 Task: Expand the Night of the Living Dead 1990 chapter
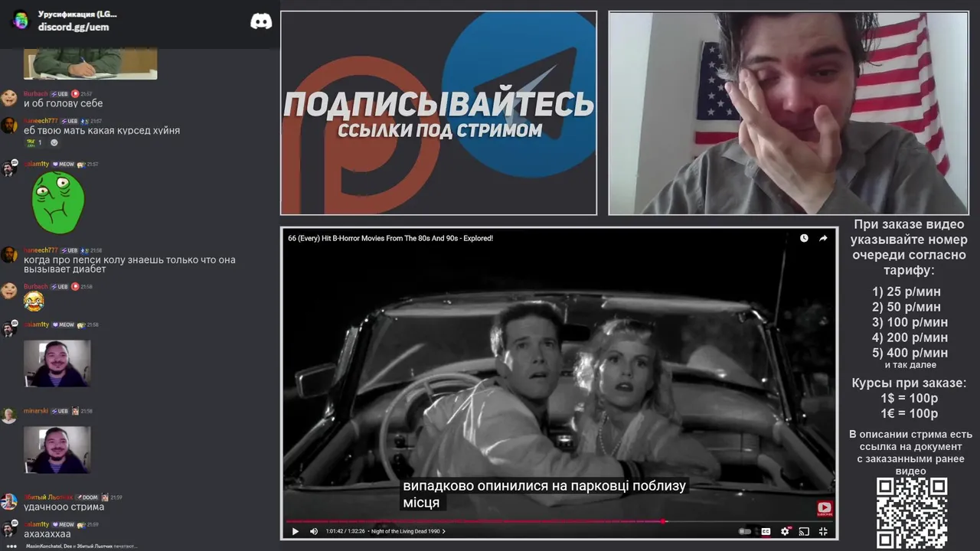point(407,531)
